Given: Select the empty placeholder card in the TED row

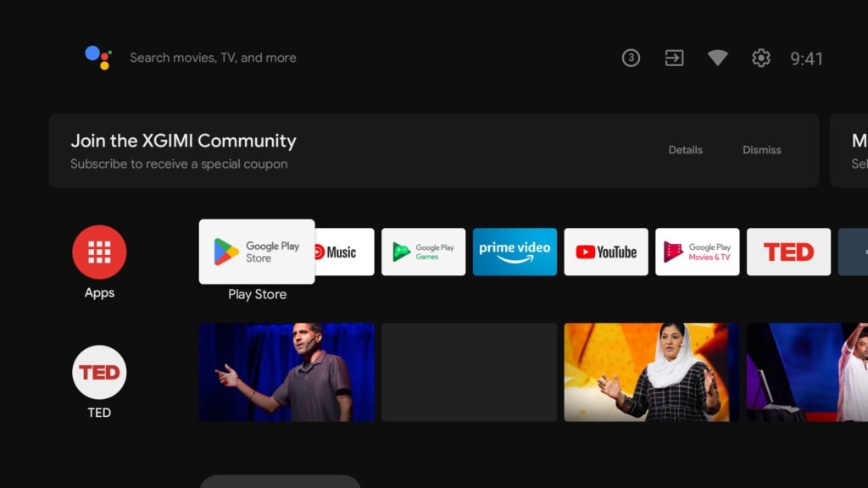Looking at the screenshot, I should pyautogui.click(x=469, y=372).
